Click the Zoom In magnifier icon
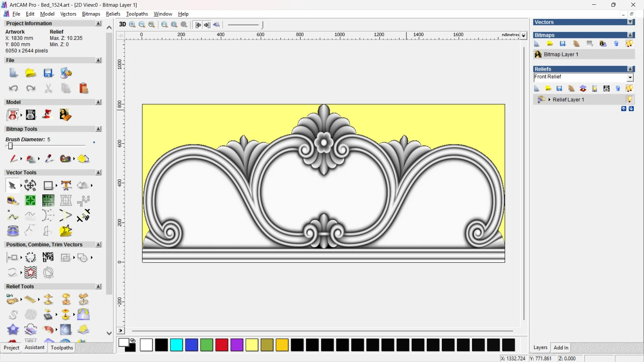644x362 pixels. (132, 24)
